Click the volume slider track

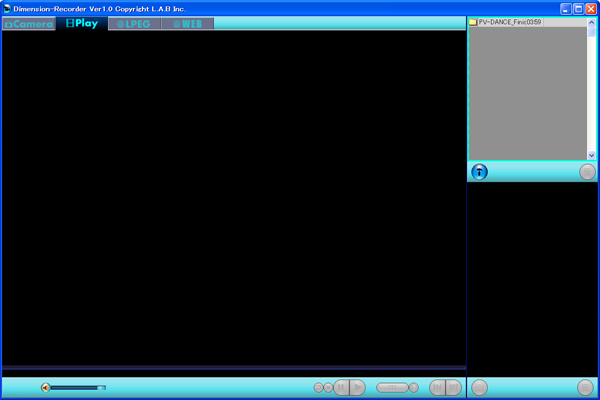76,388
